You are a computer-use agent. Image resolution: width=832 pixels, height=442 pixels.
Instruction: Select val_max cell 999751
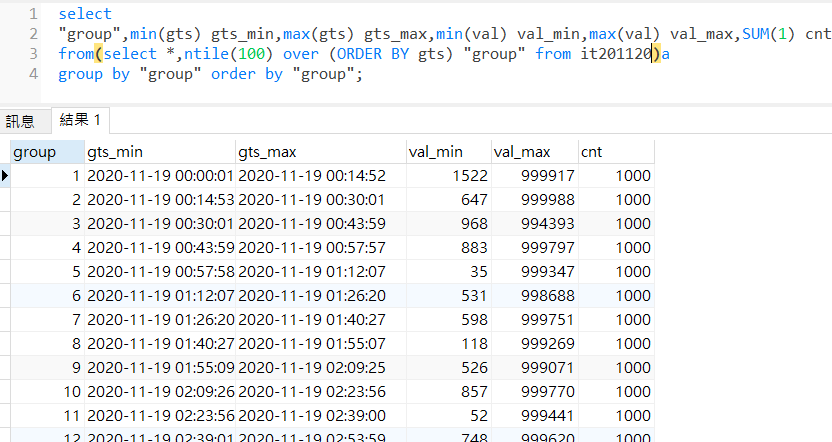click(534, 319)
